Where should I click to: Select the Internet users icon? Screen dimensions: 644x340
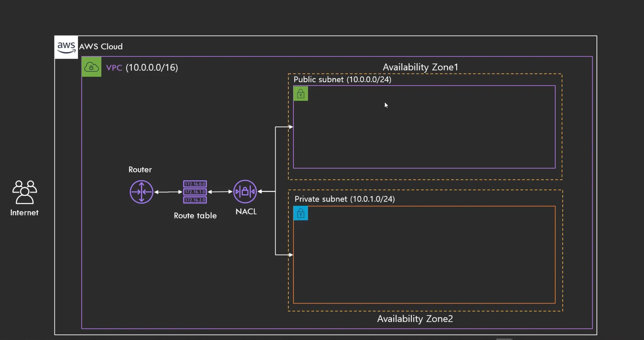[25, 192]
